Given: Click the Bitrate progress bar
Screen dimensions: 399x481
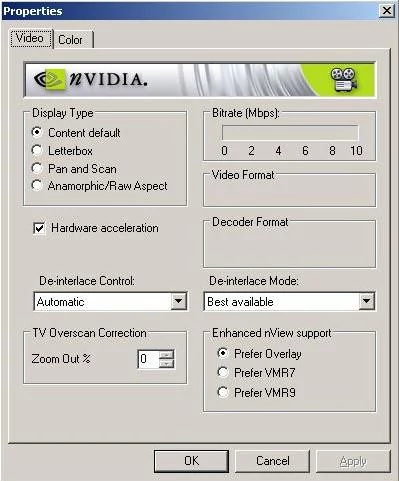Looking at the screenshot, I should tap(290, 133).
